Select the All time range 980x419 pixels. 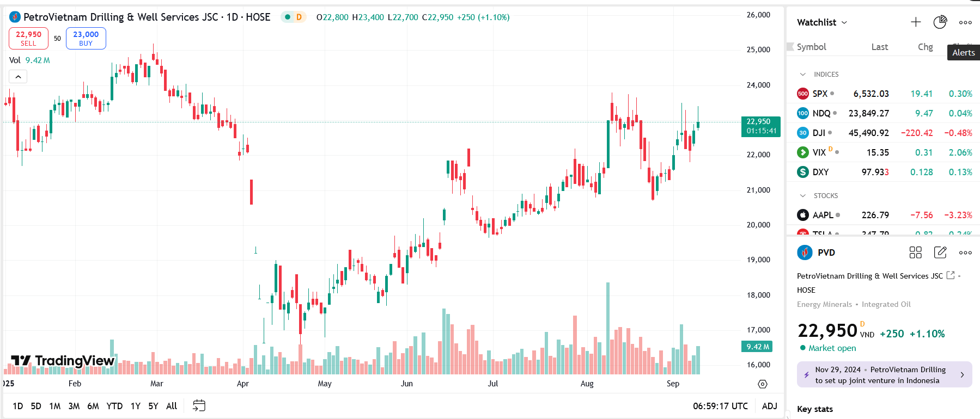click(x=172, y=406)
